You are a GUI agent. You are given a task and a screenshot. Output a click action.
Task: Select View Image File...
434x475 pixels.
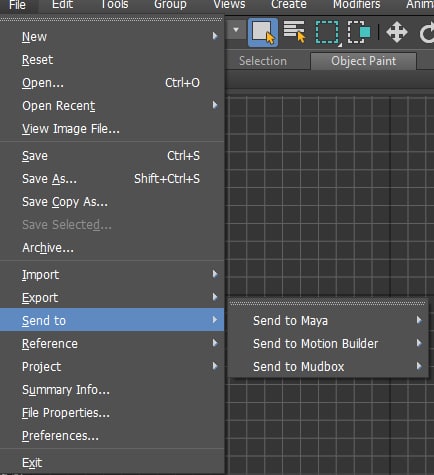tap(112, 129)
